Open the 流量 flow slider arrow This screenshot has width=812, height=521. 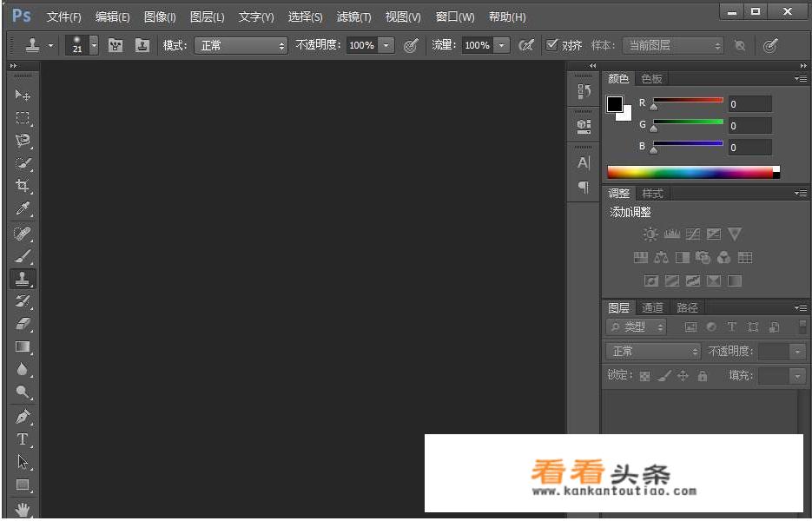pyautogui.click(x=501, y=45)
